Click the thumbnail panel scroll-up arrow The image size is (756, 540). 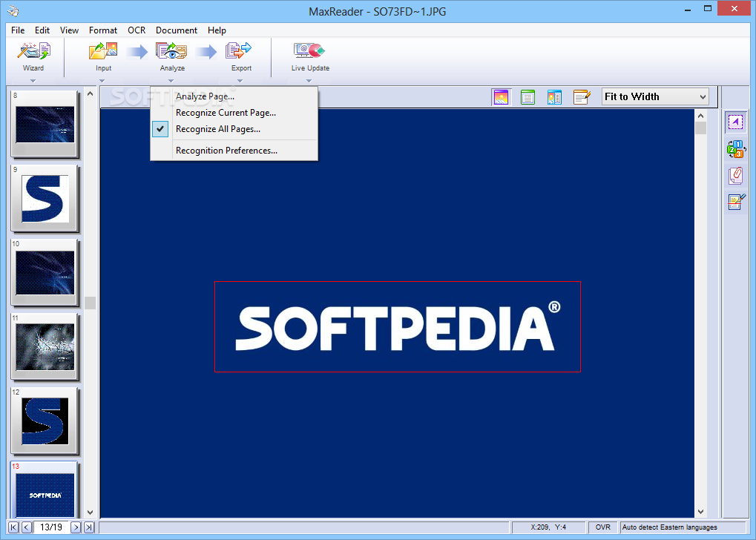click(x=91, y=93)
